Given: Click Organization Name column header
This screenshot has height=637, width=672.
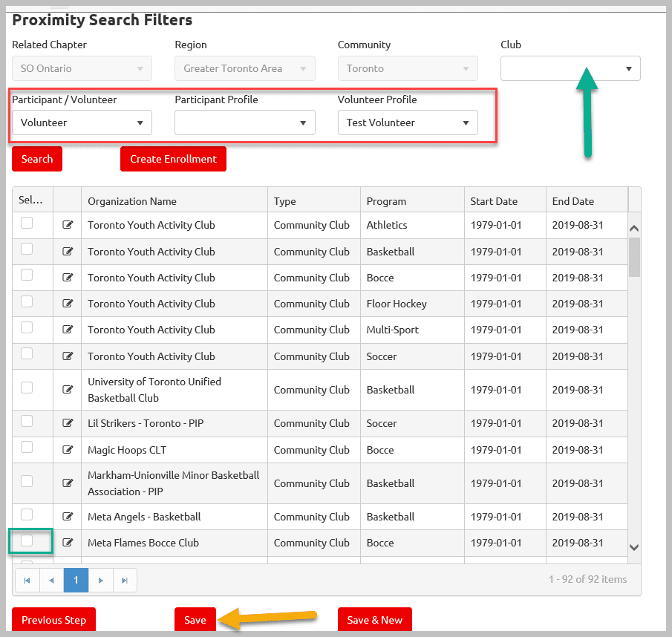Looking at the screenshot, I should pos(174,201).
